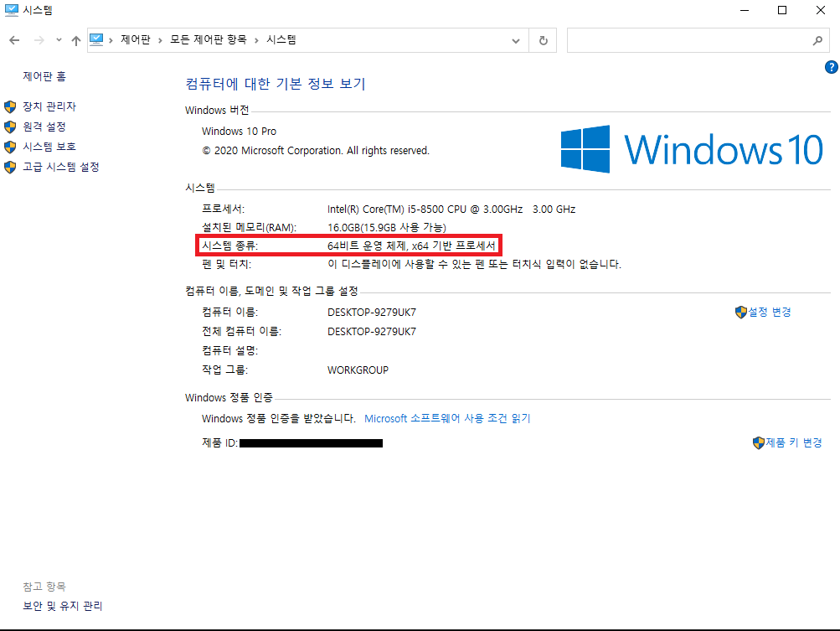Click the WORKGROUP value
Image resolution: width=840 pixels, height=631 pixels.
click(x=358, y=370)
